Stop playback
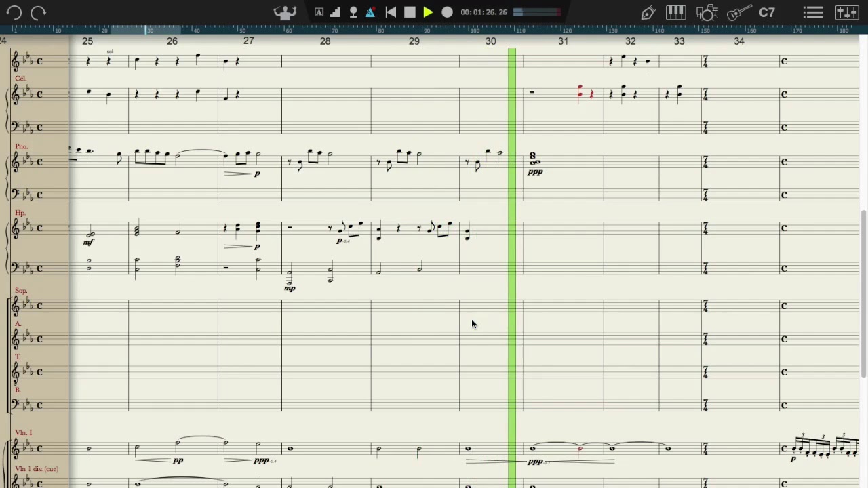The image size is (868, 488). pos(410,12)
